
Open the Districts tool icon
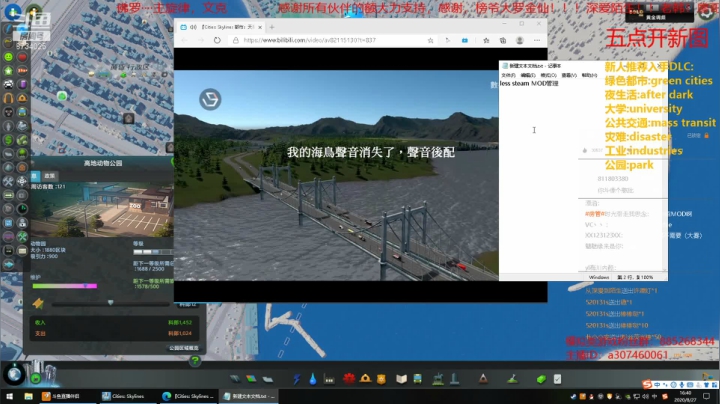(268, 379)
